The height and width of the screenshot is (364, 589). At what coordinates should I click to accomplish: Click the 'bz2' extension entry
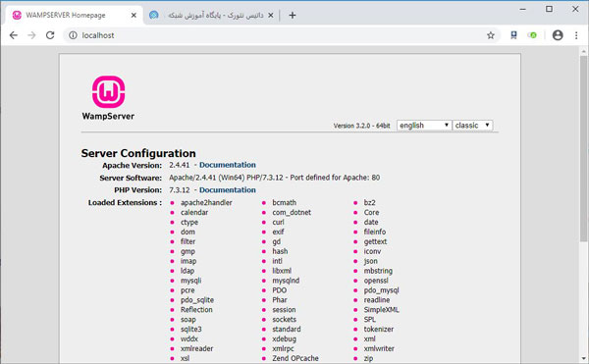pyautogui.click(x=370, y=203)
